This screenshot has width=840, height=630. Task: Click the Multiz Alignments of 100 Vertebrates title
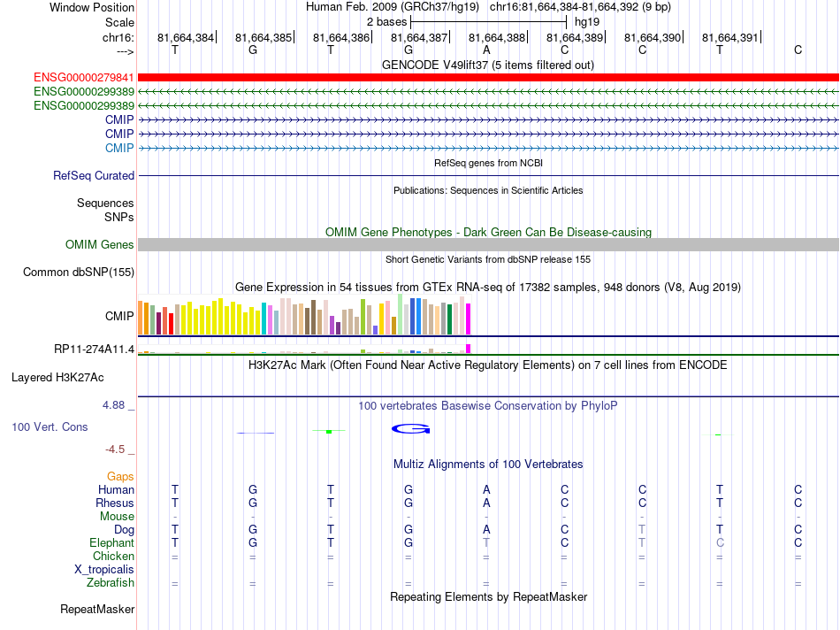488,464
